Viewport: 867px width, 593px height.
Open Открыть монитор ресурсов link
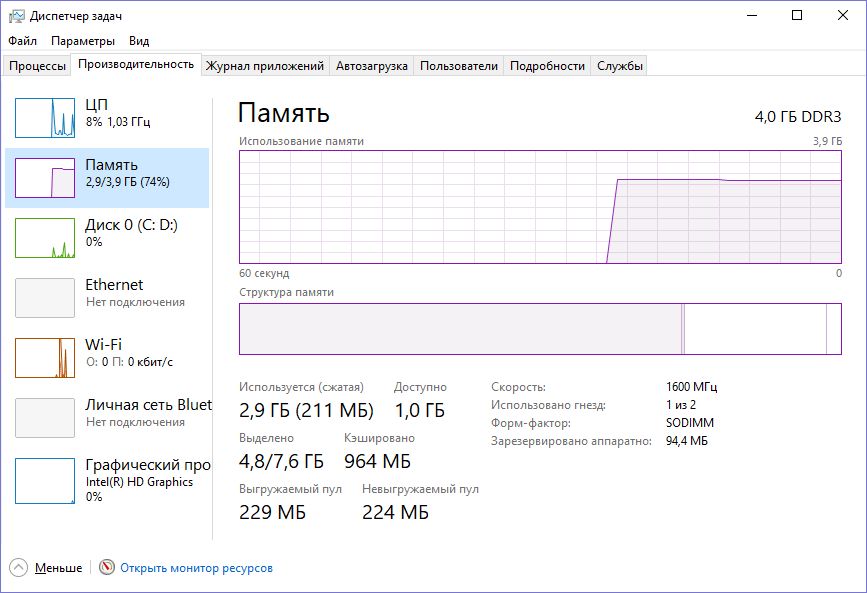(198, 567)
